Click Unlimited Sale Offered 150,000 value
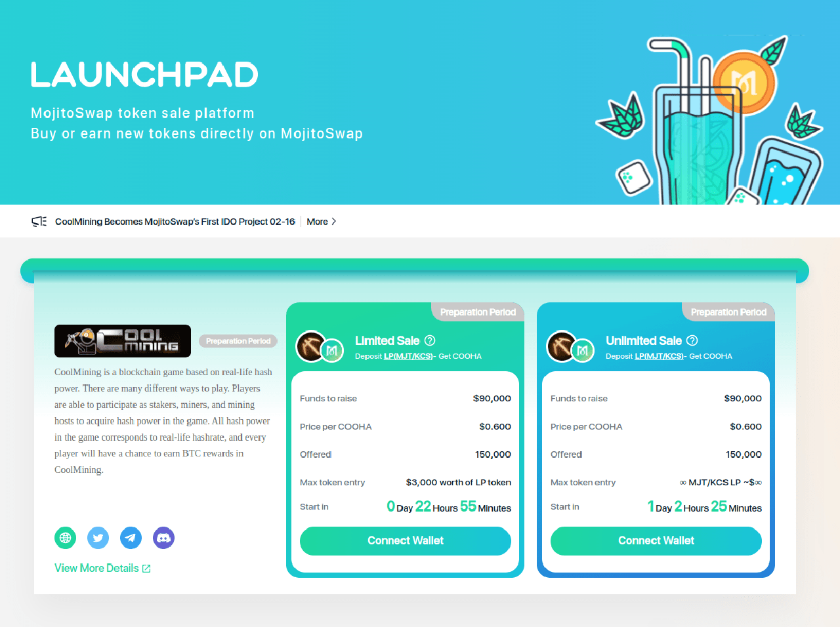Screen dimensions: 840x627 tap(744, 455)
